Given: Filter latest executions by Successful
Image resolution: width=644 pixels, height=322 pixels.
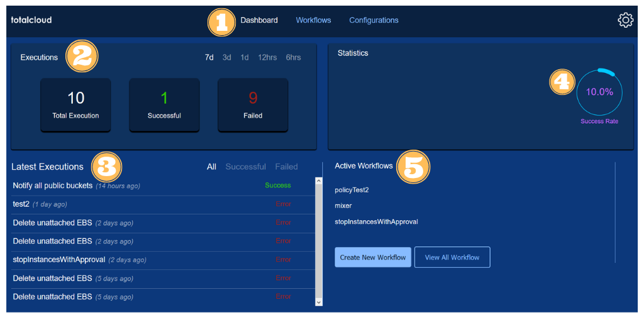Looking at the screenshot, I should point(246,167).
